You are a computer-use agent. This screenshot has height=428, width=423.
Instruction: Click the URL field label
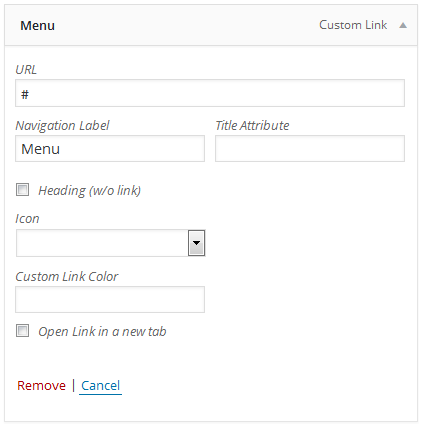click(26, 70)
